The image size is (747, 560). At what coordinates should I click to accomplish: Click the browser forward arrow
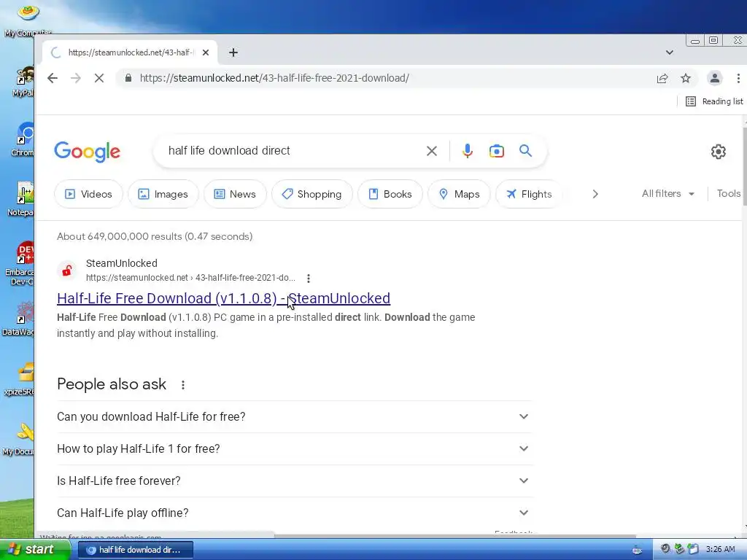point(76,78)
